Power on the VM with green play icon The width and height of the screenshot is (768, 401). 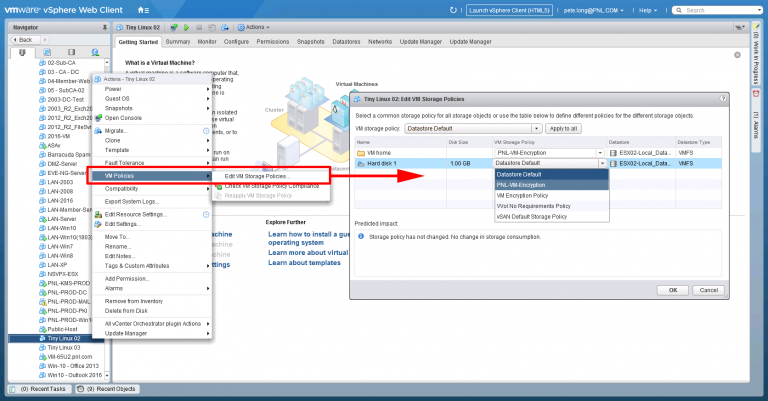coord(186,27)
